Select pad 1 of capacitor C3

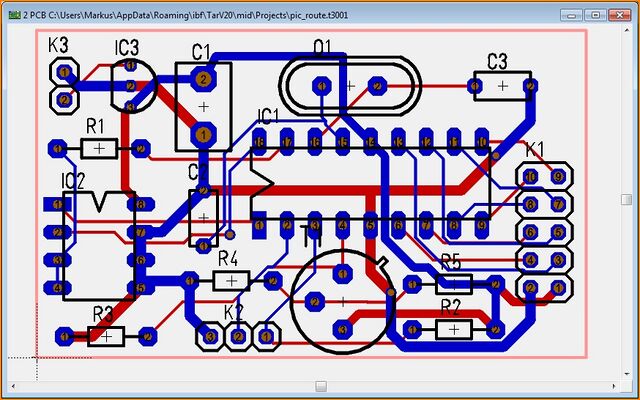(x=475, y=86)
